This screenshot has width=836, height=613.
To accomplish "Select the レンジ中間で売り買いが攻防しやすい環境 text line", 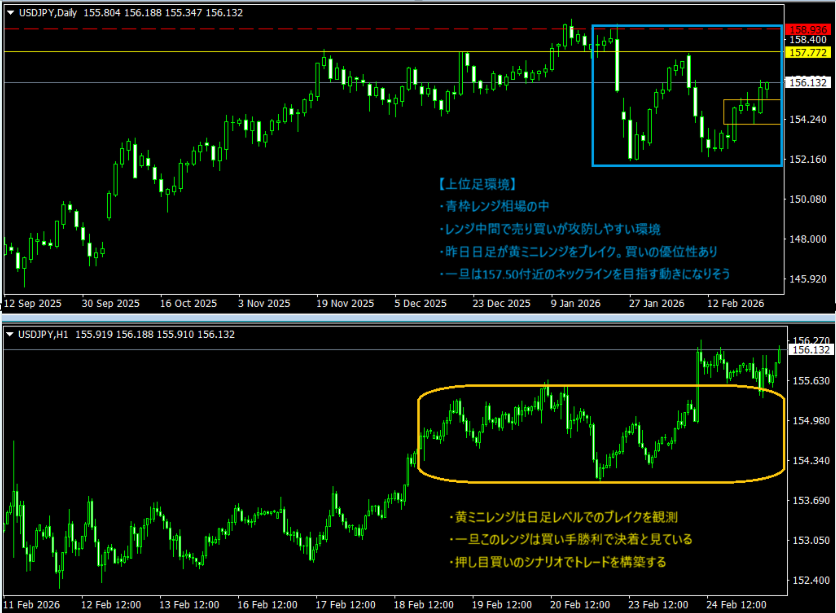I will 550,229.
